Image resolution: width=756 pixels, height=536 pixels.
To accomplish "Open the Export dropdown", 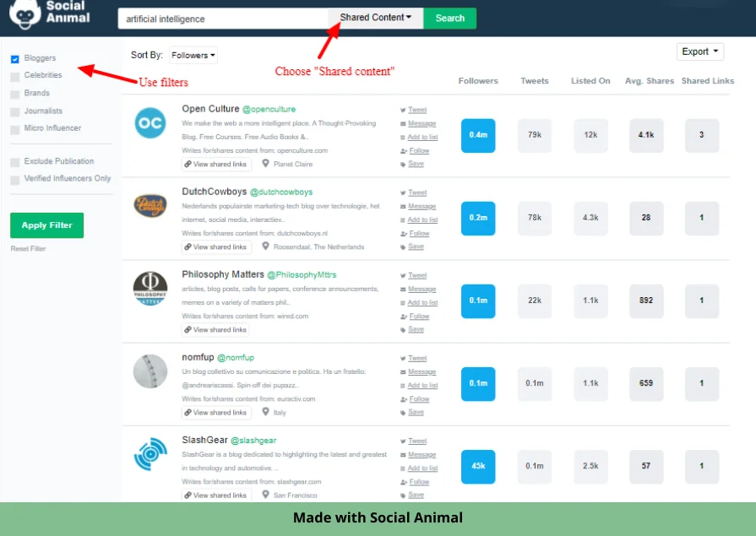I will 700,51.
